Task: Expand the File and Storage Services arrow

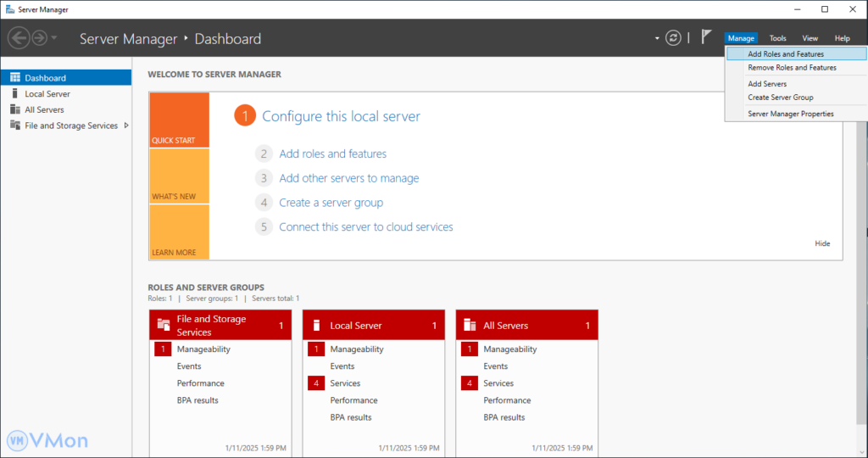Action: point(126,126)
